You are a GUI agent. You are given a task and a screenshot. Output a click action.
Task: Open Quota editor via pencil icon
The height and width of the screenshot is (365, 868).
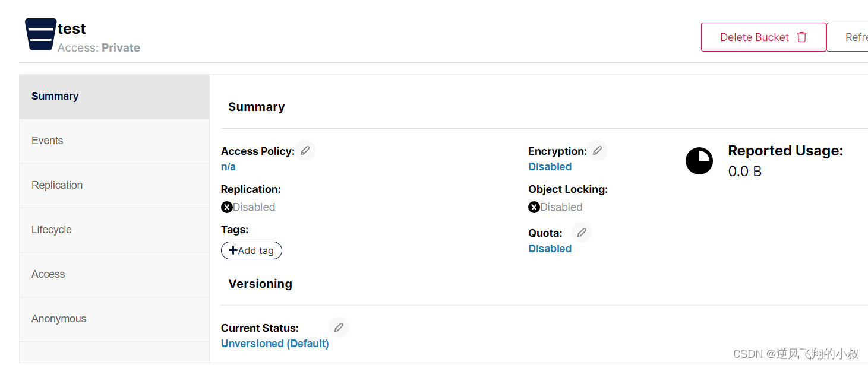tap(582, 233)
